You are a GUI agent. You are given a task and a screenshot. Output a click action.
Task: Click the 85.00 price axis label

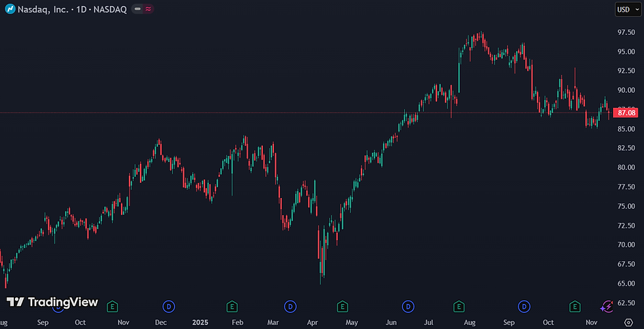[x=626, y=129]
